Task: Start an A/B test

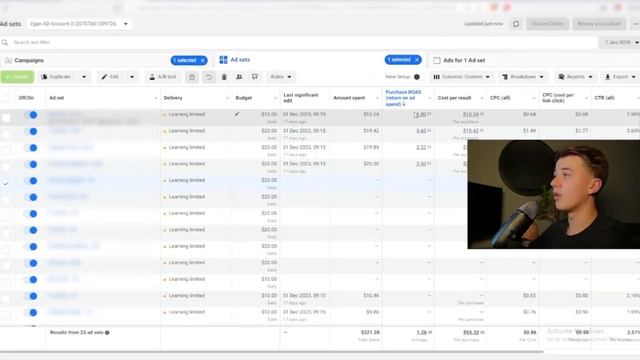Action: [162, 77]
